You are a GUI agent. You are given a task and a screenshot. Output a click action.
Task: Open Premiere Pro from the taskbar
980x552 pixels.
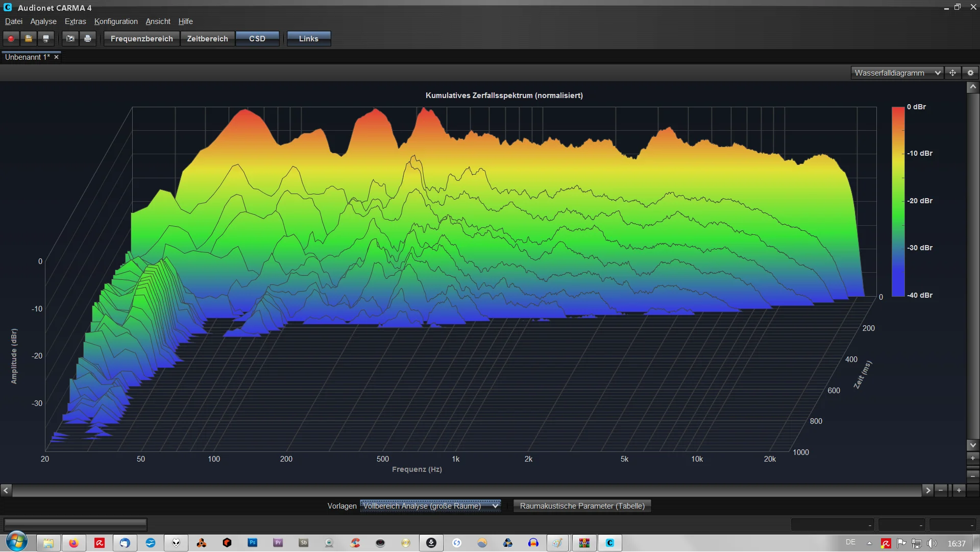pyautogui.click(x=278, y=543)
